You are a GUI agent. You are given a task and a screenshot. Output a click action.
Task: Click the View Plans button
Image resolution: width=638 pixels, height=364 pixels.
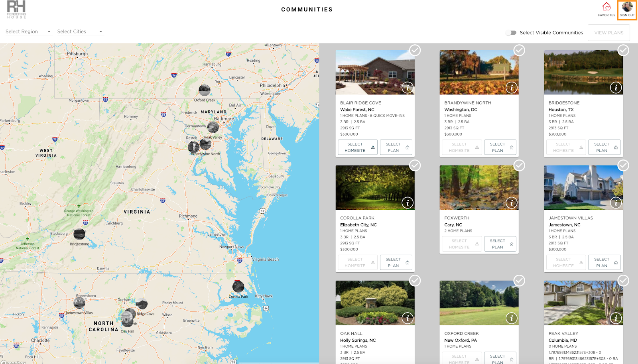click(608, 33)
